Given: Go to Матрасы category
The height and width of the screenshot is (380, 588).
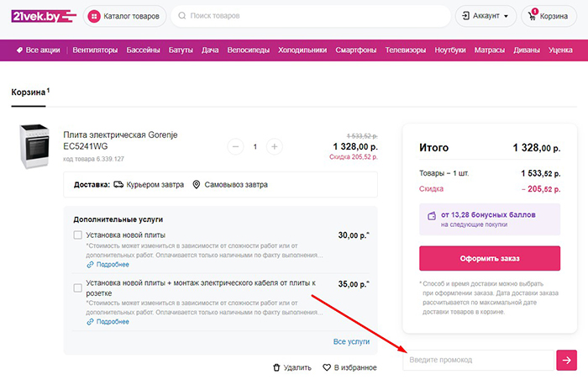Looking at the screenshot, I should point(490,50).
